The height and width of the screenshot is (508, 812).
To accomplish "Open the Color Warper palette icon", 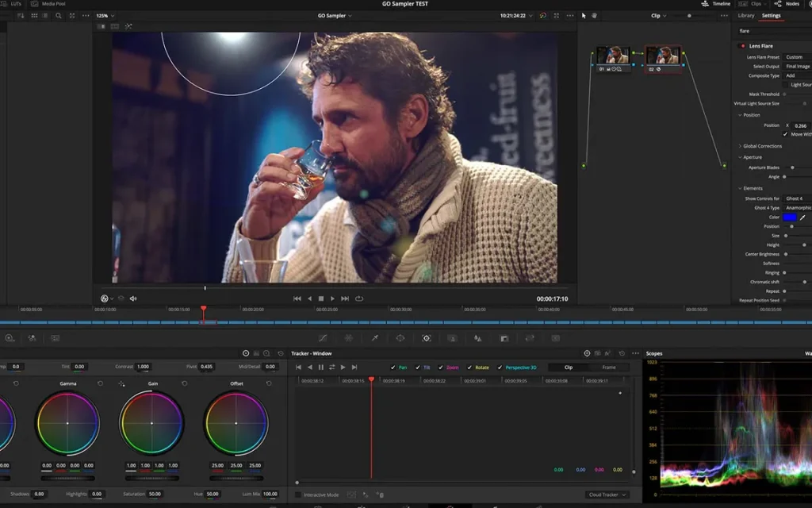I will coord(349,338).
